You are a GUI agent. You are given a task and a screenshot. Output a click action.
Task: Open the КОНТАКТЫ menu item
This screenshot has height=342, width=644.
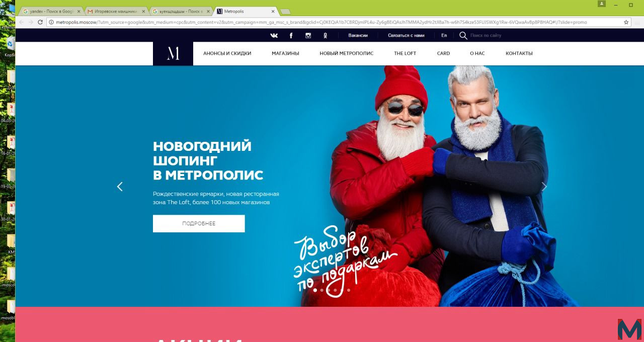pyautogui.click(x=519, y=53)
